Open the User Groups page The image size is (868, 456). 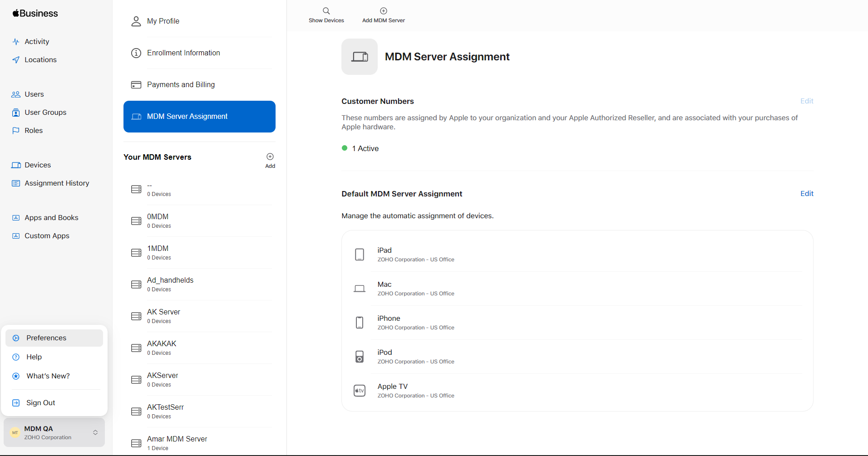(x=45, y=113)
